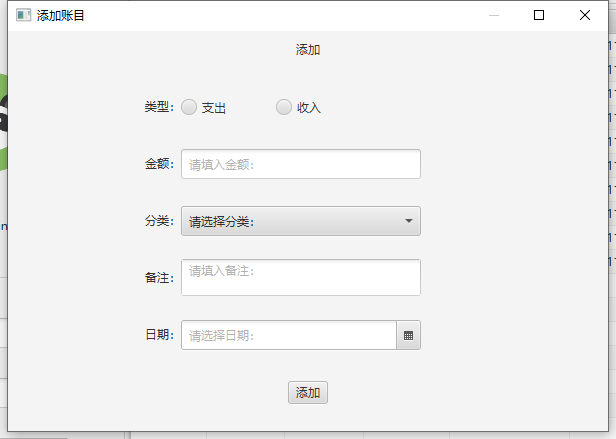This screenshot has height=439, width=616.
Task: Click the 添加 button at the bottom
Action: 308,393
